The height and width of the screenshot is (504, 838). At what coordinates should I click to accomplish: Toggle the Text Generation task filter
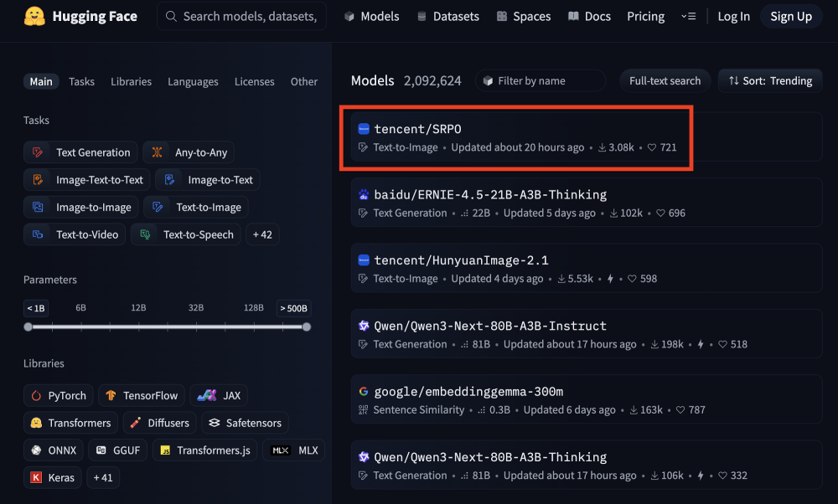pyautogui.click(x=81, y=152)
